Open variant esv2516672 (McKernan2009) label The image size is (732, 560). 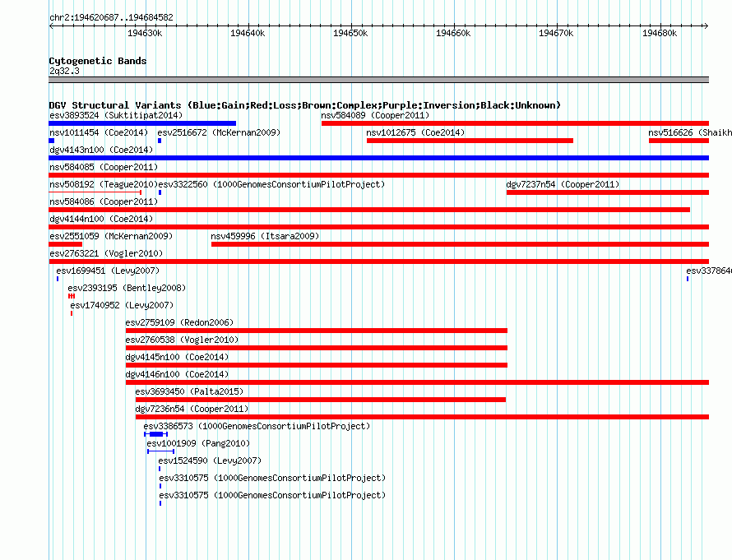coord(219,132)
